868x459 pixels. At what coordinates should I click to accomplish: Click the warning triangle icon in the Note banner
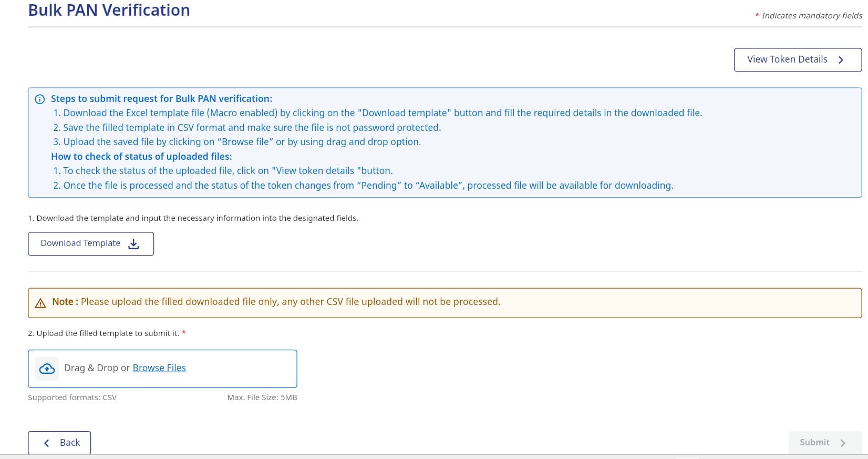[x=40, y=303]
